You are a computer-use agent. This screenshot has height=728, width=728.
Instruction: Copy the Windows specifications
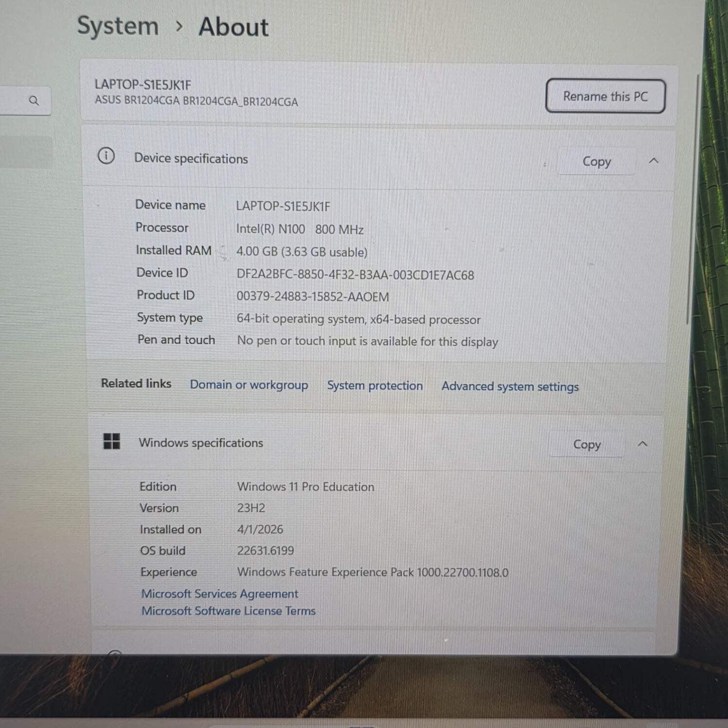pos(587,444)
